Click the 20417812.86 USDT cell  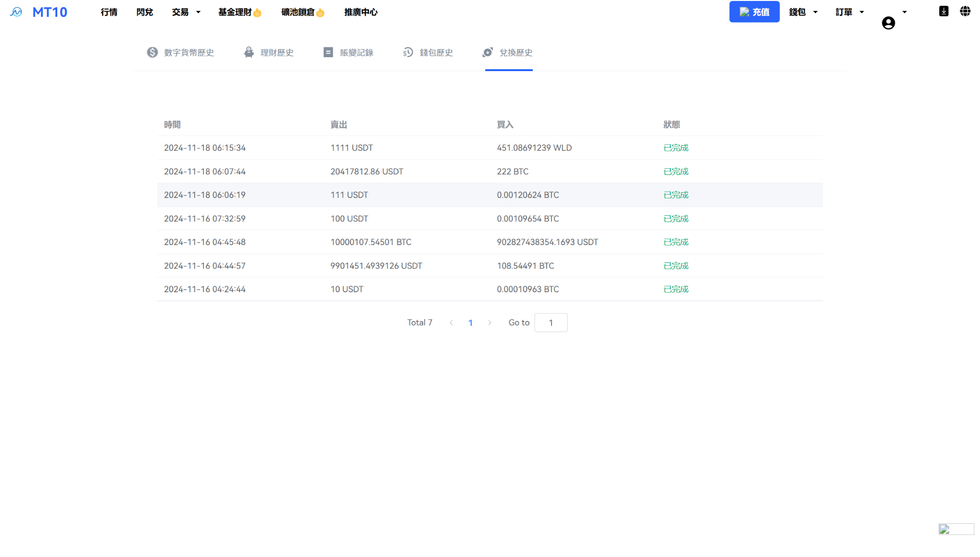pyautogui.click(x=367, y=172)
